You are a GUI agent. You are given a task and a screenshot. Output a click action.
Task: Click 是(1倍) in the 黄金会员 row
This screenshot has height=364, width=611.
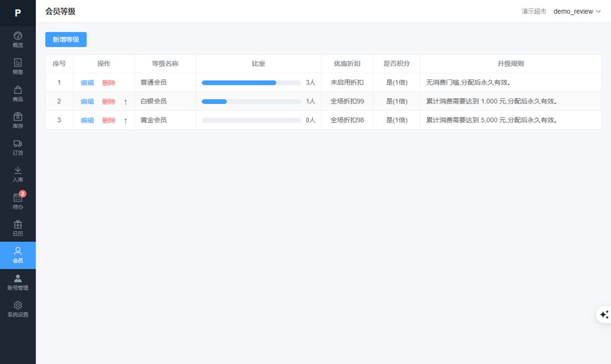(397, 120)
